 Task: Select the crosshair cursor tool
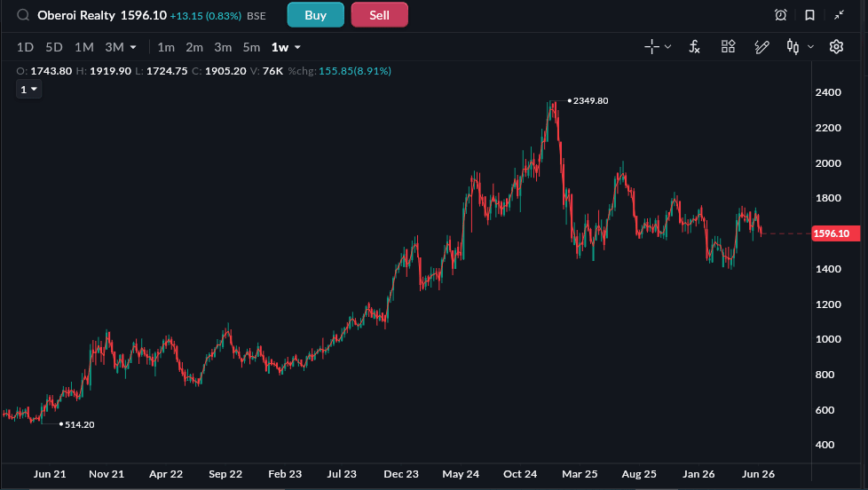coord(651,47)
